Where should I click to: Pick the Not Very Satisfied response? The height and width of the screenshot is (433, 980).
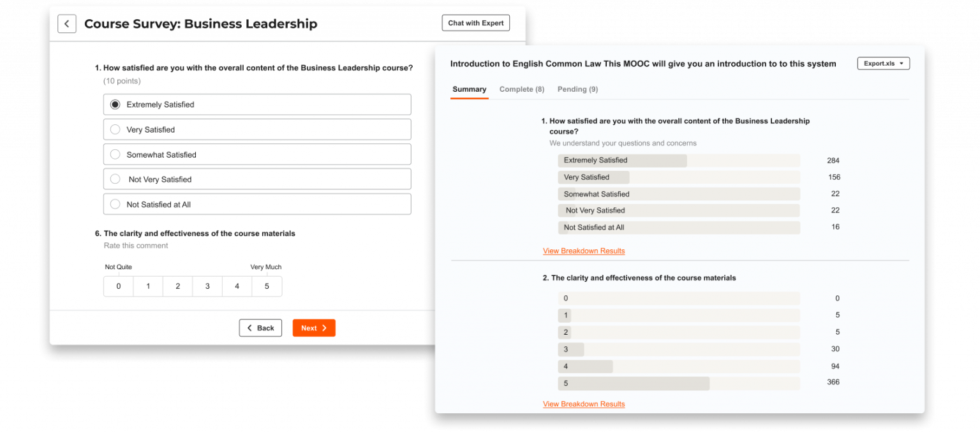(115, 179)
